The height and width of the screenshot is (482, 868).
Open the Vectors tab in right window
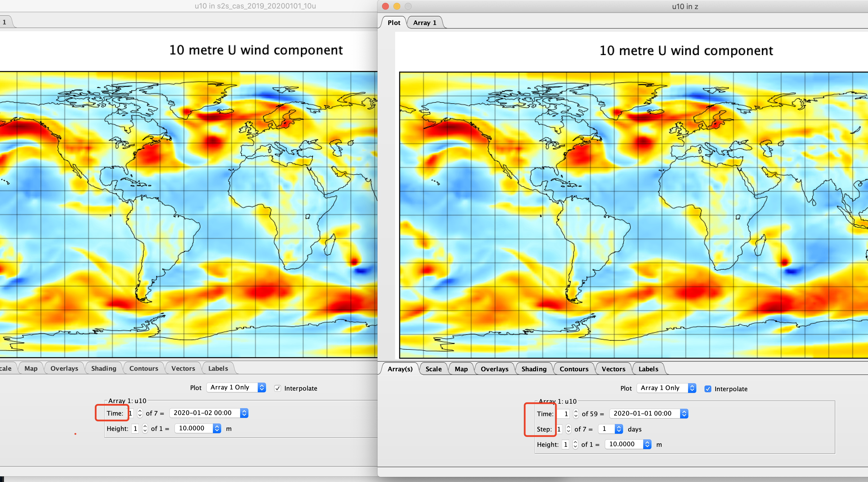(x=613, y=369)
